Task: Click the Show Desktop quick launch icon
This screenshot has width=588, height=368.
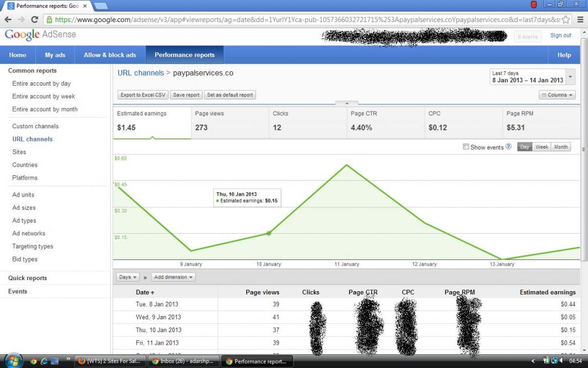Action: [55, 361]
